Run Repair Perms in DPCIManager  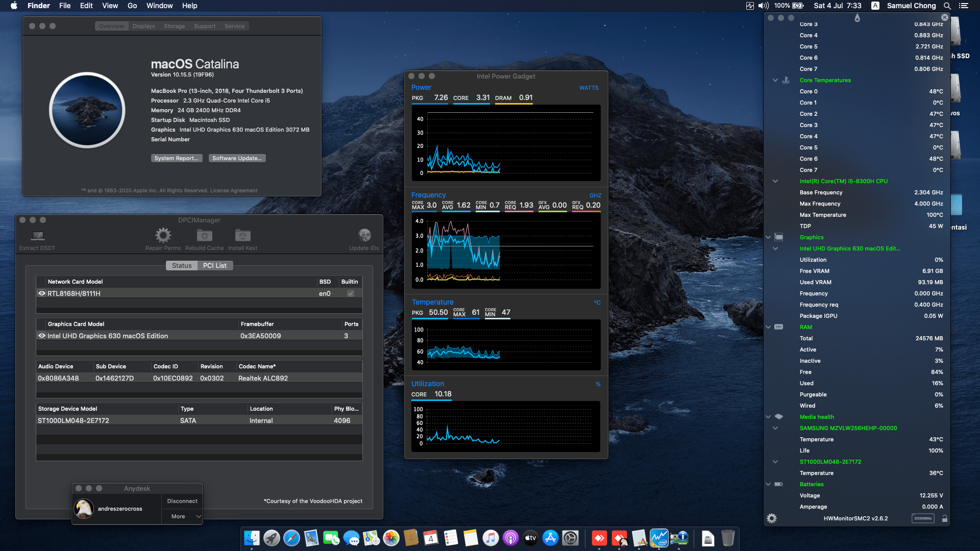pyautogui.click(x=163, y=235)
